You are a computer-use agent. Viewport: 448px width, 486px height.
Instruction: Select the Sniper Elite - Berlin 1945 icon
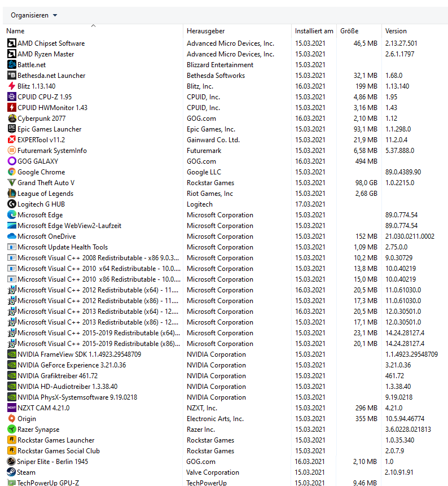(x=11, y=462)
